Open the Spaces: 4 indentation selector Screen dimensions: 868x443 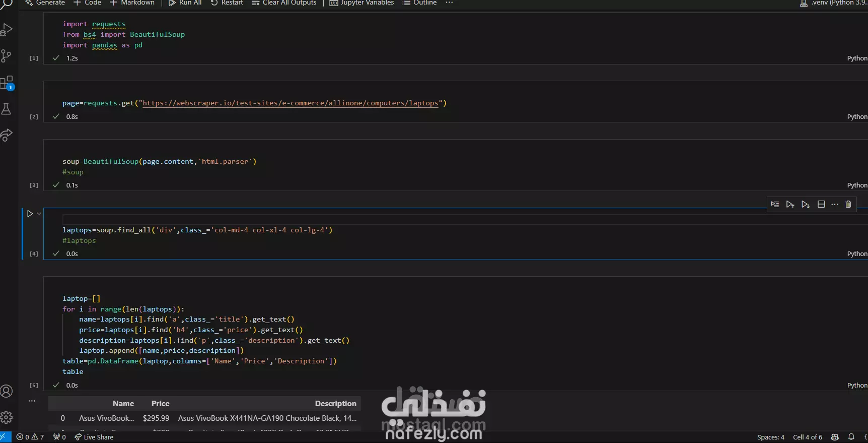771,437
